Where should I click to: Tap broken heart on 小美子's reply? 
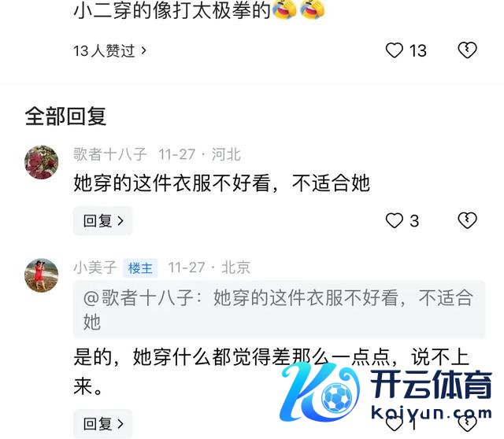(x=467, y=423)
